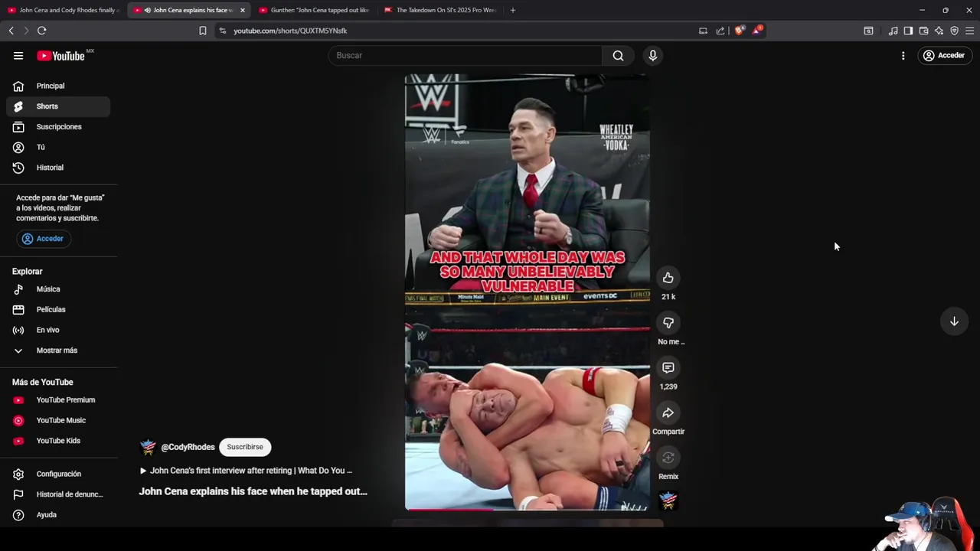Click the Acceder button in sidebar
Image resolution: width=980 pixels, height=551 pixels.
(x=43, y=239)
